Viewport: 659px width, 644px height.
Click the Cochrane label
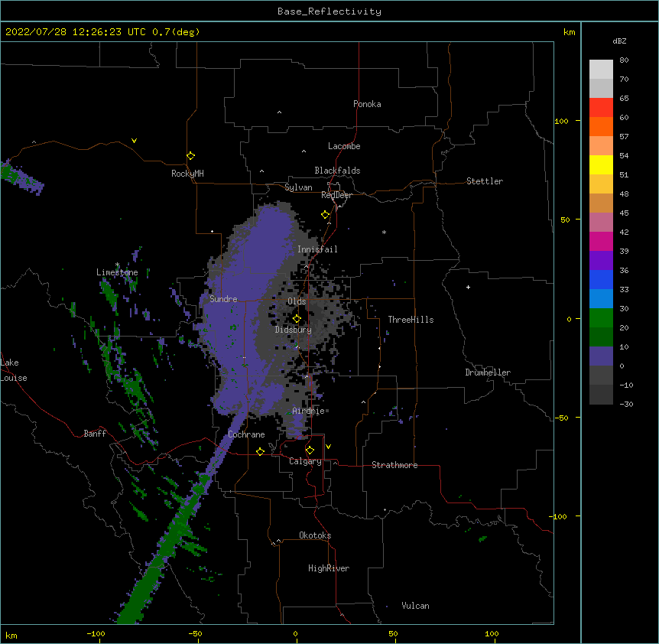coord(246,434)
